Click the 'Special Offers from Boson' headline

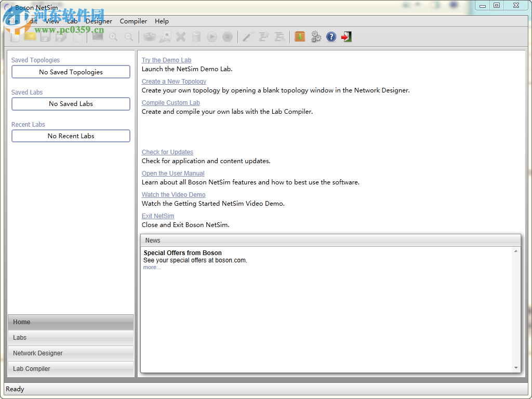tap(182, 253)
